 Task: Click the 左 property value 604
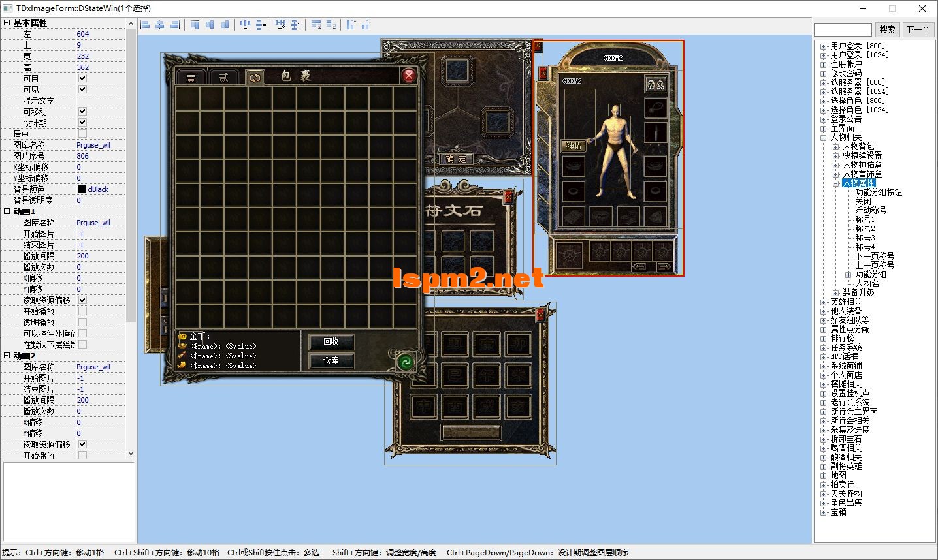83,34
